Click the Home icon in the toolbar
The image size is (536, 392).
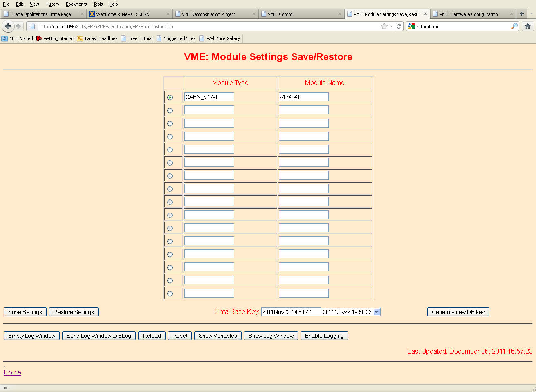click(528, 26)
